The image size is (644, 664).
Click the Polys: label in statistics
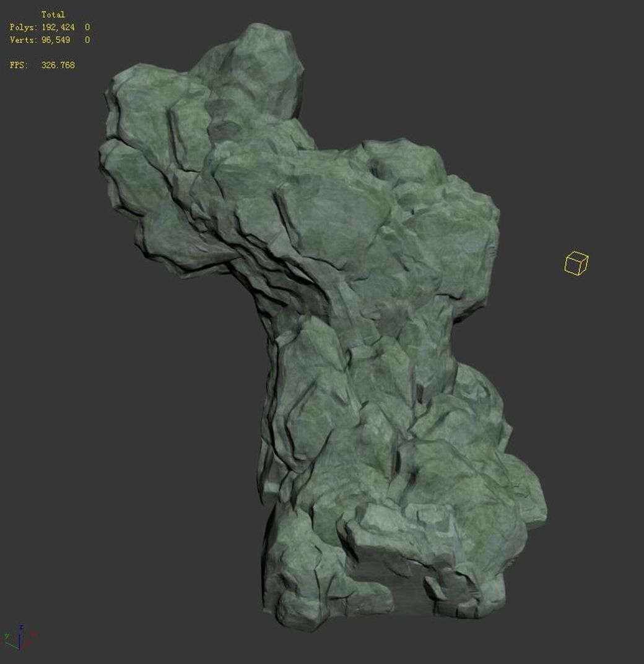(24, 27)
